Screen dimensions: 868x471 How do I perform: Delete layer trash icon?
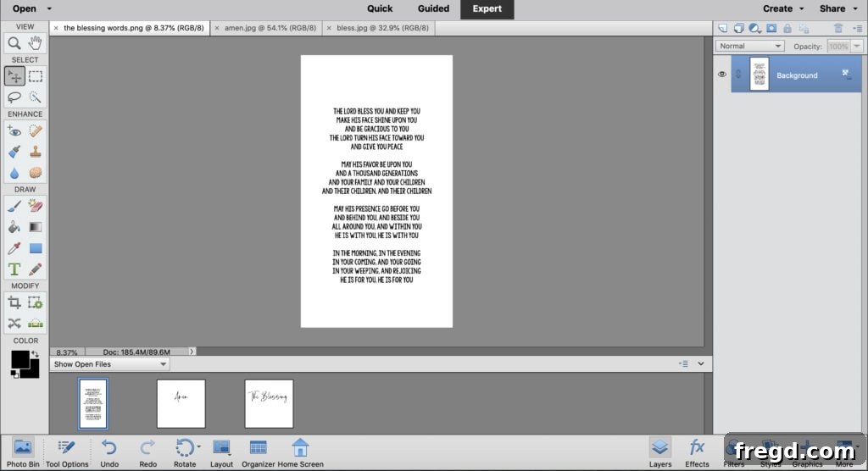pos(838,28)
